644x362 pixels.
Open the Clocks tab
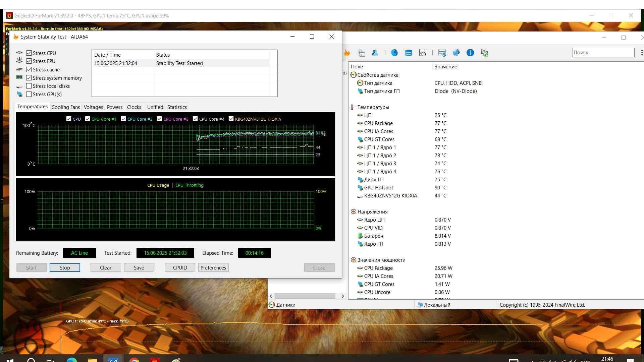[134, 107]
